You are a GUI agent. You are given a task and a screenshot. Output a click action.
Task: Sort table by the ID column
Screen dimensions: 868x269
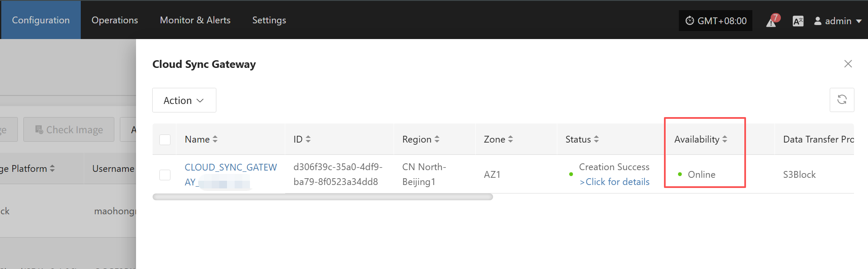pyautogui.click(x=308, y=139)
